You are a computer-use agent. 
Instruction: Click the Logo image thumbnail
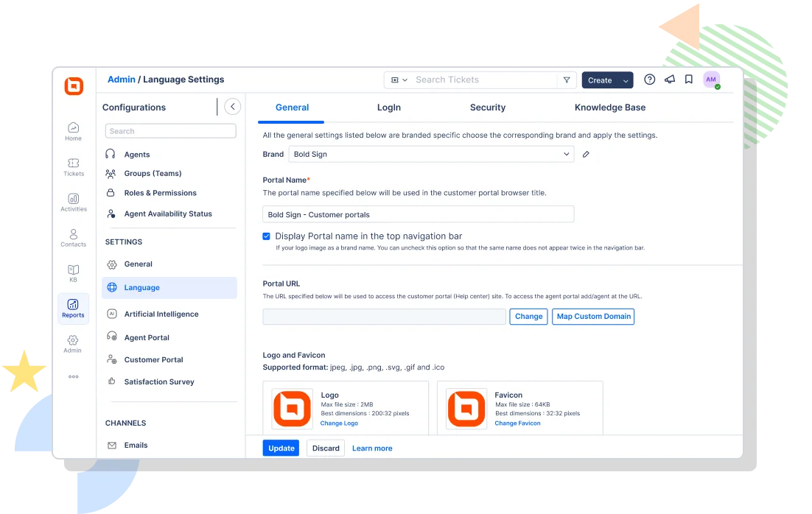point(292,409)
